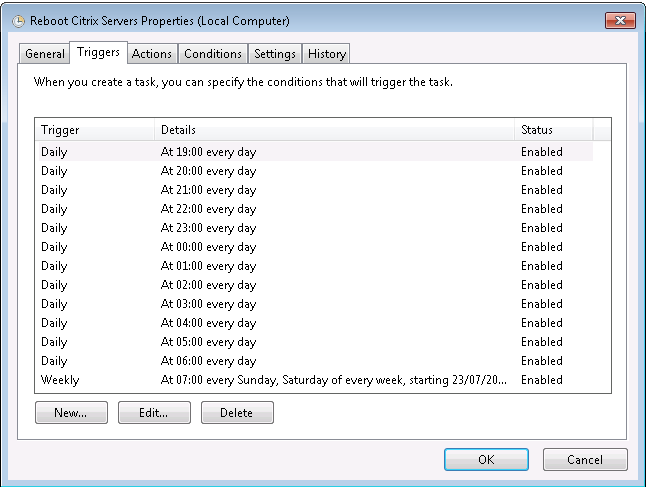Click 'Daily' in the 06:00 row
Image resolution: width=646 pixels, height=487 pixels.
pos(54,361)
